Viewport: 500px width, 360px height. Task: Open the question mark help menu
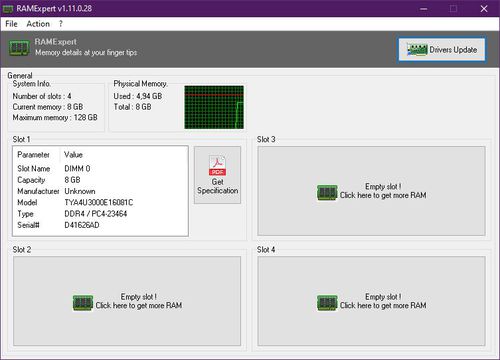click(x=61, y=24)
